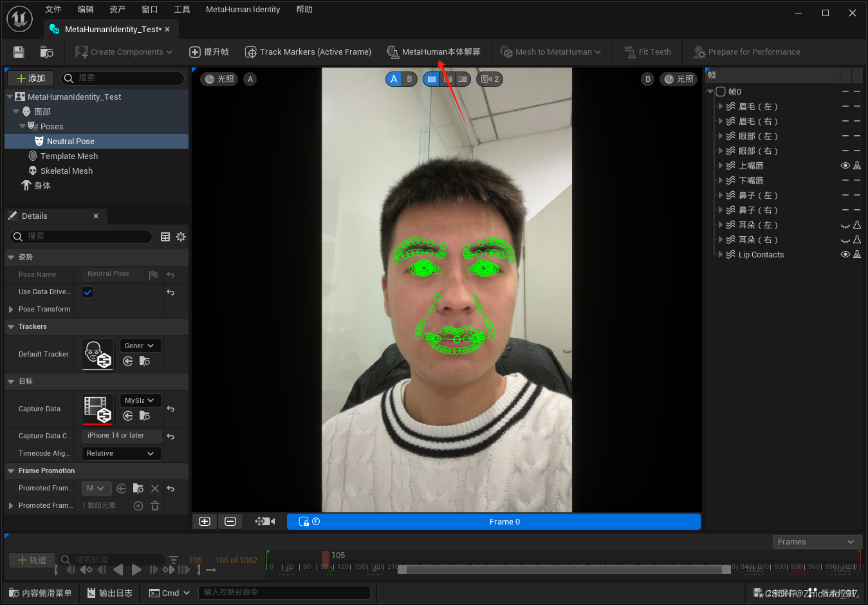868x605 pixels.
Task: Open the Details settings gear
Action: pos(181,237)
